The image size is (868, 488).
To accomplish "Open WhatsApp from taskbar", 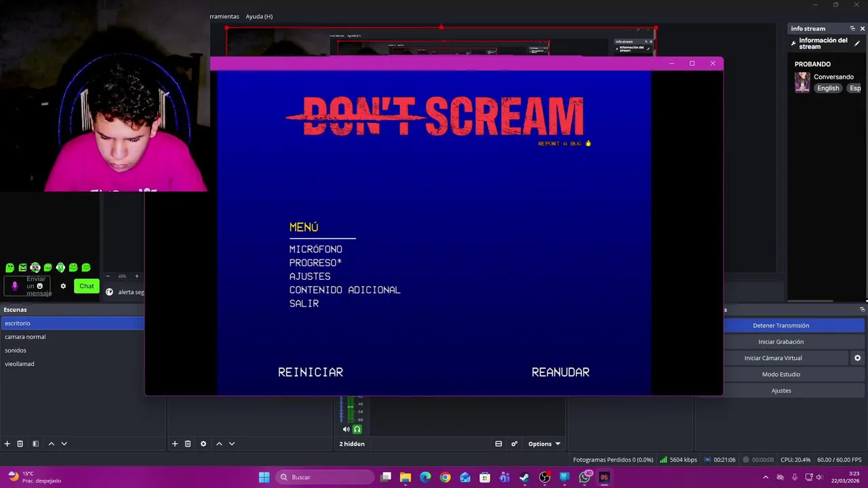I will (585, 477).
